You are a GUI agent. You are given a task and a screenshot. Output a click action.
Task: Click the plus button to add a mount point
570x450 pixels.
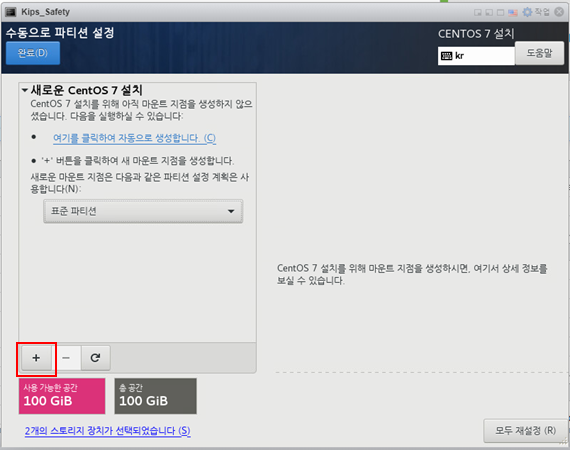[36, 358]
